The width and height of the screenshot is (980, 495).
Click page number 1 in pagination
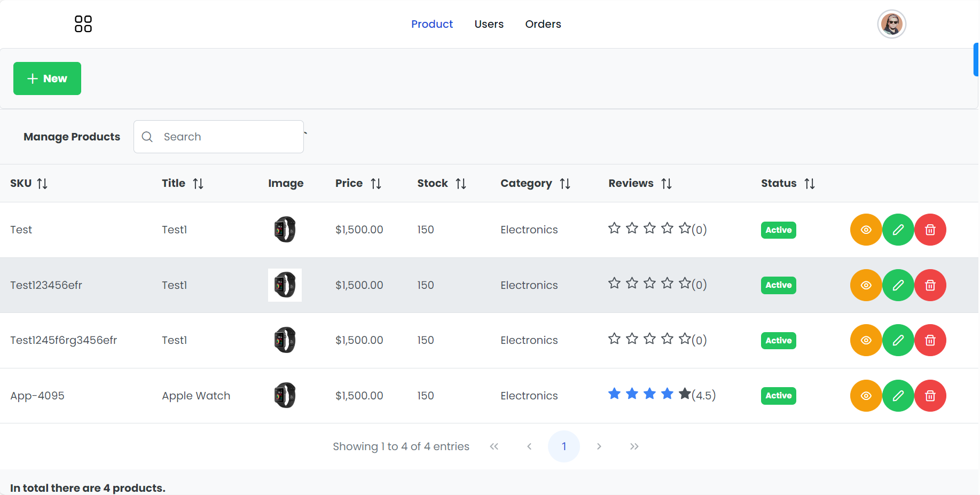[x=564, y=446]
